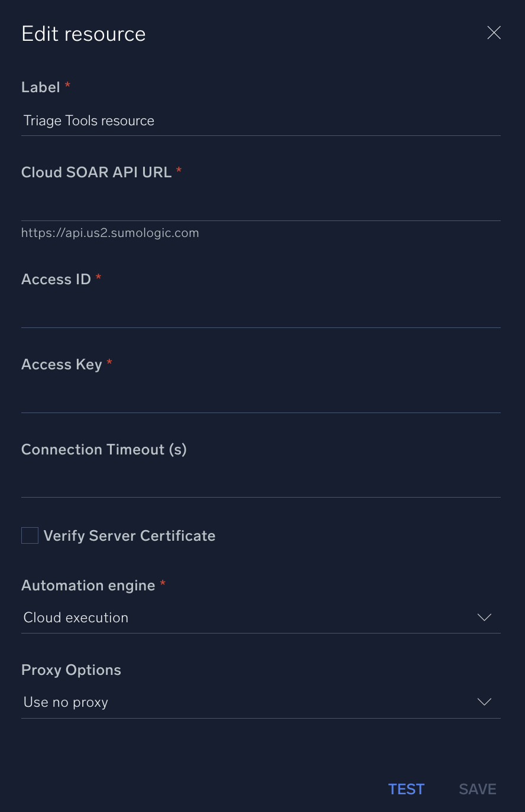This screenshot has height=812, width=525.
Task: Click the Label input containing Triage Tools resource
Action: coord(260,121)
